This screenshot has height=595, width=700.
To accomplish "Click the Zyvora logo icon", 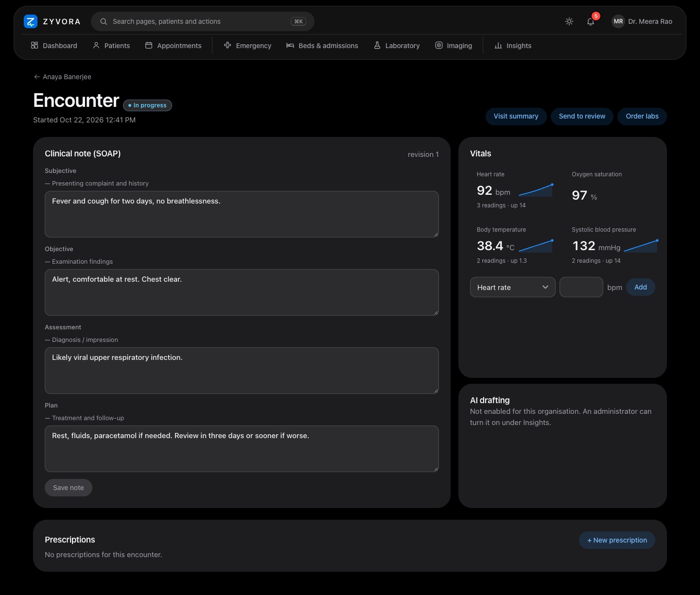I will click(31, 21).
